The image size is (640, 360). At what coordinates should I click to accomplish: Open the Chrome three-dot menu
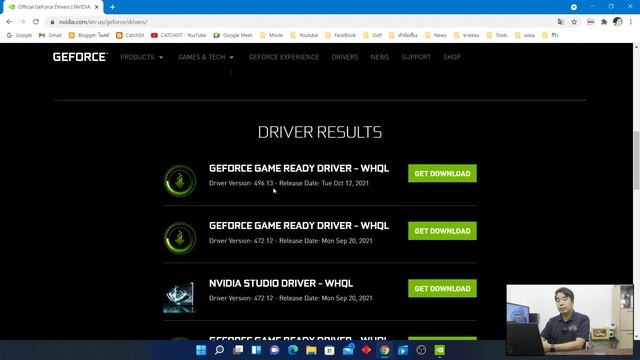pos(631,22)
